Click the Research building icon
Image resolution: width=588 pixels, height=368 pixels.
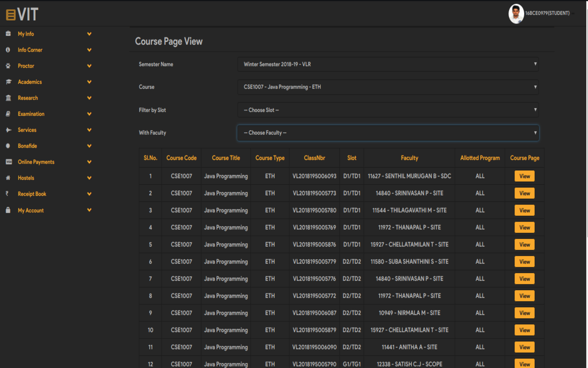(x=8, y=98)
